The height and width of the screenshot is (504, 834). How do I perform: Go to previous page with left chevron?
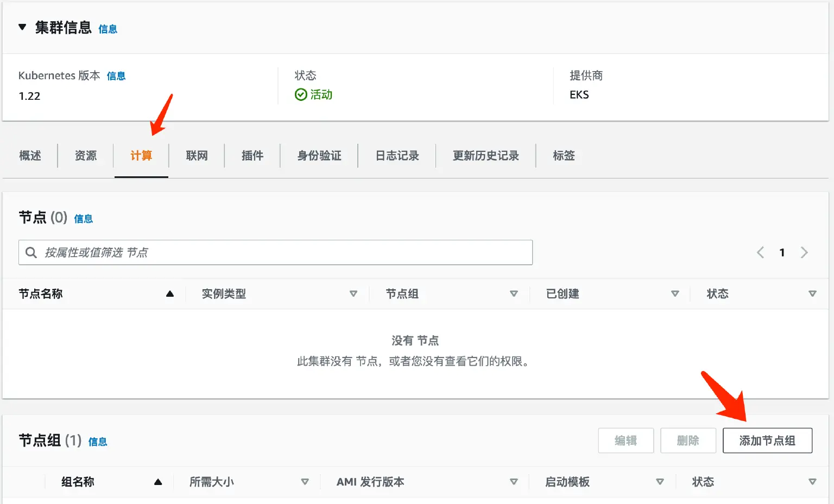760,252
